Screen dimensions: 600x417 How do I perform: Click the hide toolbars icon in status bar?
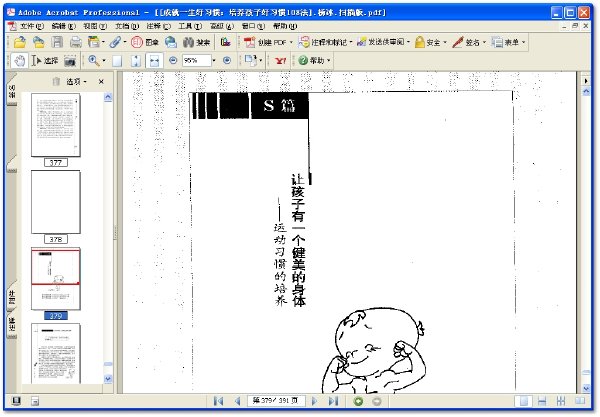[35, 401]
